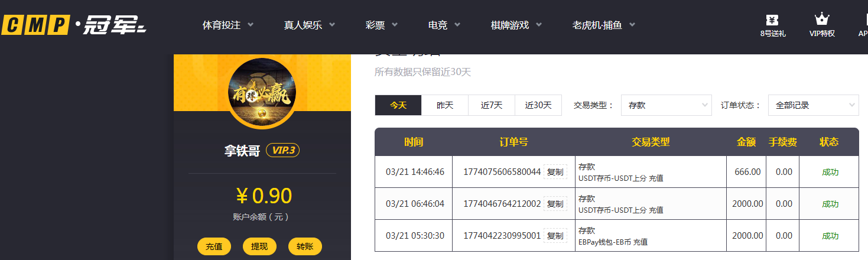
Task: Expand the 棋牌游戏 navigation menu
Action: (x=517, y=25)
